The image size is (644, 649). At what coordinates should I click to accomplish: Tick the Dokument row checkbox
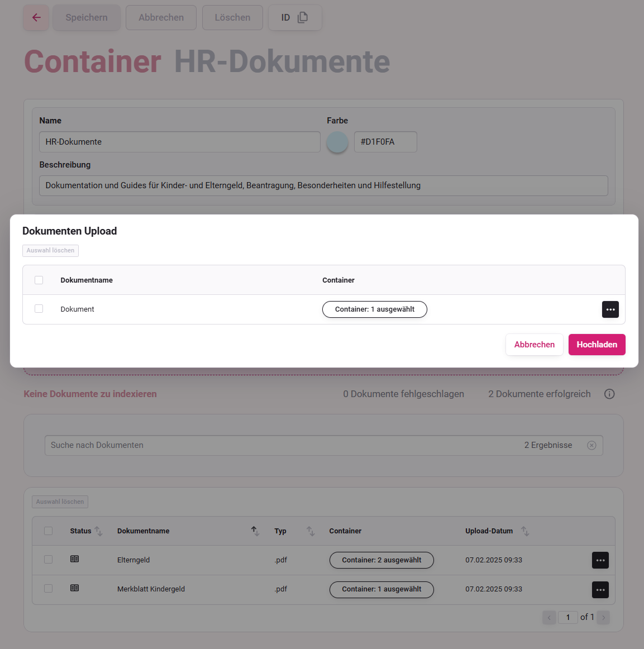click(x=39, y=309)
